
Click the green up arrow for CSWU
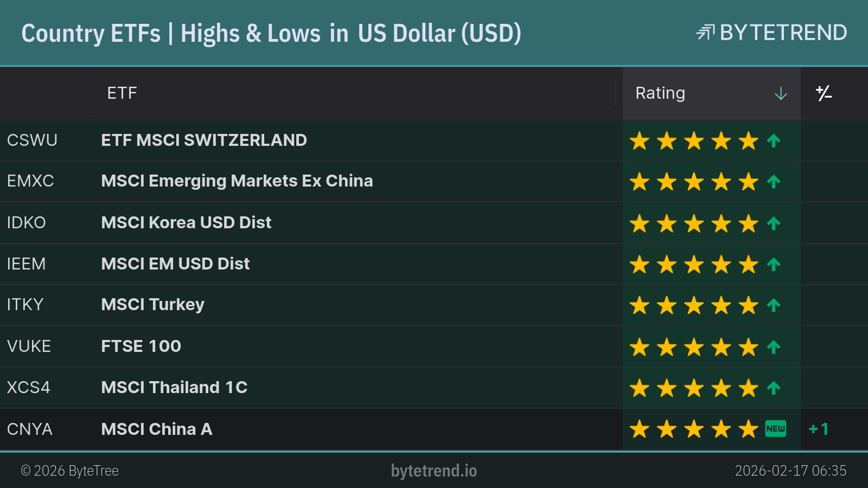774,141
